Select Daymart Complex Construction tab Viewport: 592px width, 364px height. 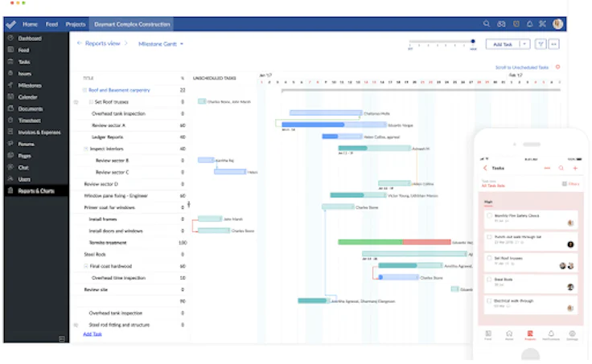pyautogui.click(x=132, y=24)
